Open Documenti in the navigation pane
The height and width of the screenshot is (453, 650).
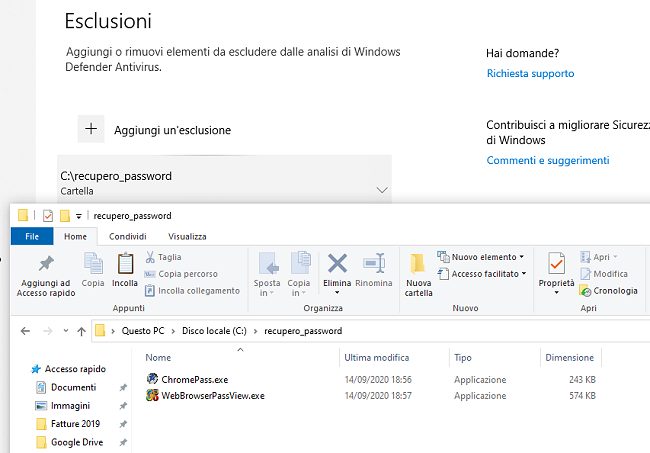73,387
